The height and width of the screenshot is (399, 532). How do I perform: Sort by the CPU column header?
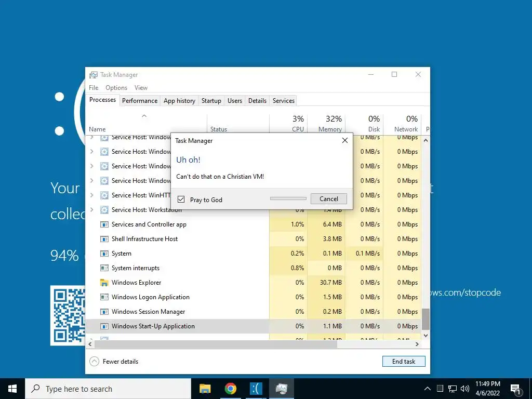288,124
